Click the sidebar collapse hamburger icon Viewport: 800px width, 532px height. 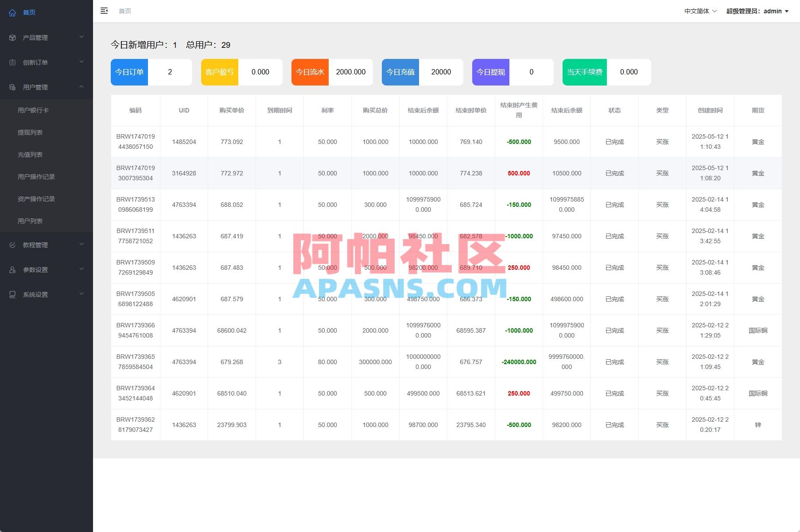pyautogui.click(x=104, y=11)
